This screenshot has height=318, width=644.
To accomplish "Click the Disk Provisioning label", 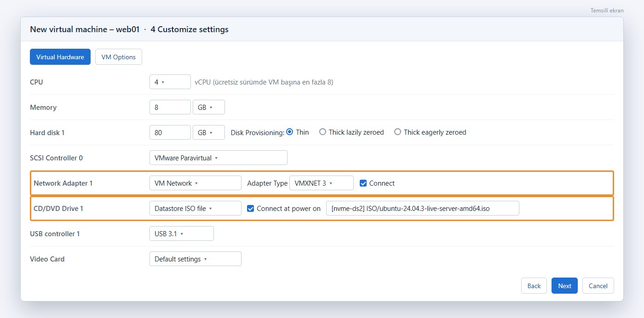I will (x=258, y=132).
